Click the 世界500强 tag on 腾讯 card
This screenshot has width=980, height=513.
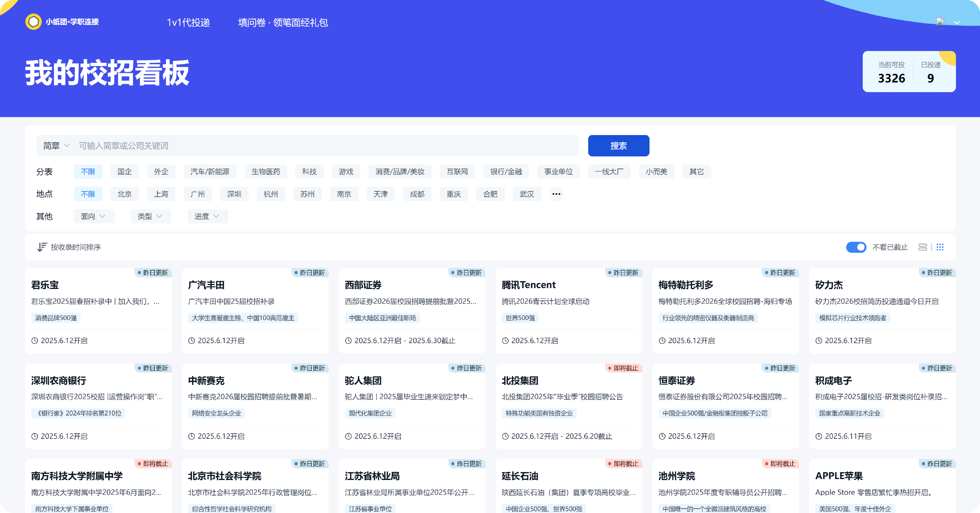tap(520, 318)
